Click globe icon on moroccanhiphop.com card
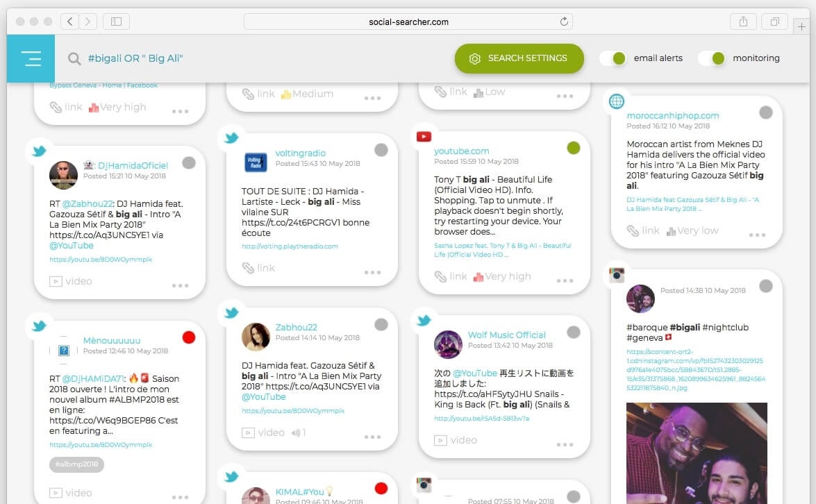Screen dimensions: 816x504 pos(616,101)
